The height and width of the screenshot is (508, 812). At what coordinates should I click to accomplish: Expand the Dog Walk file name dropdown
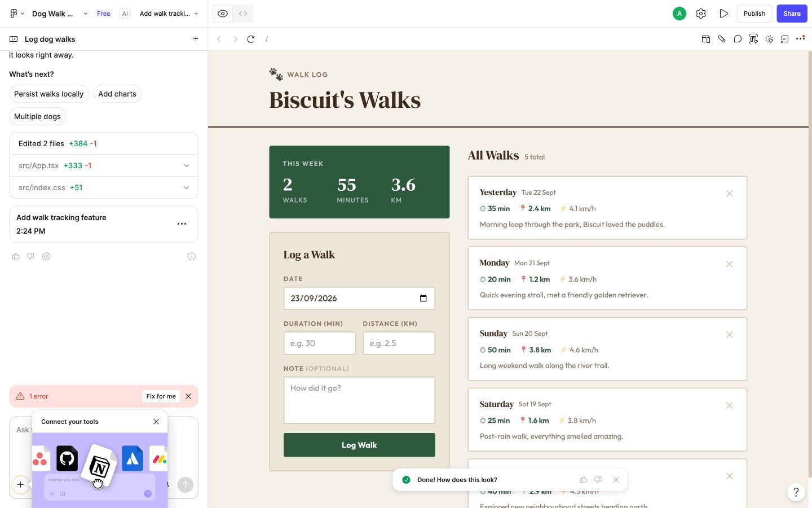click(x=86, y=14)
